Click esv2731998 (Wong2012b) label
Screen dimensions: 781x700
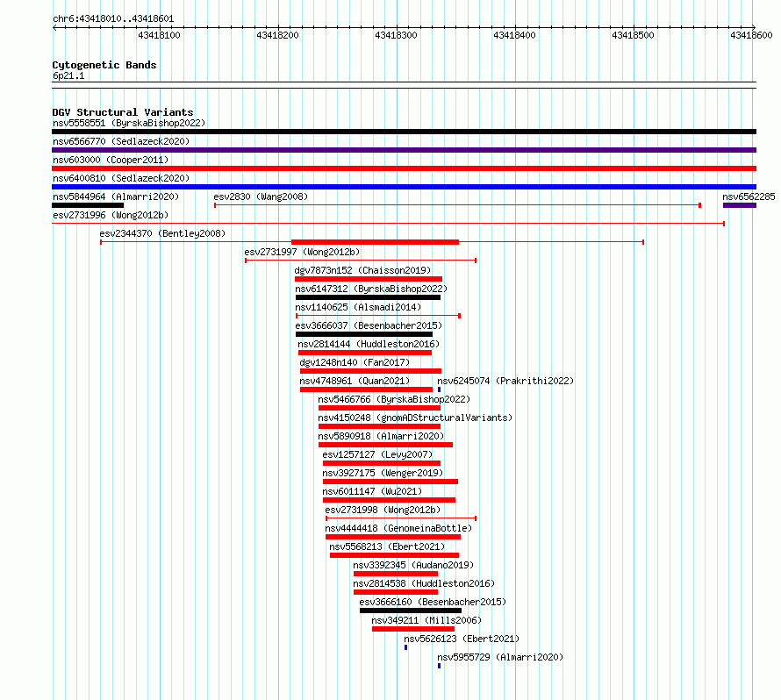(383, 510)
